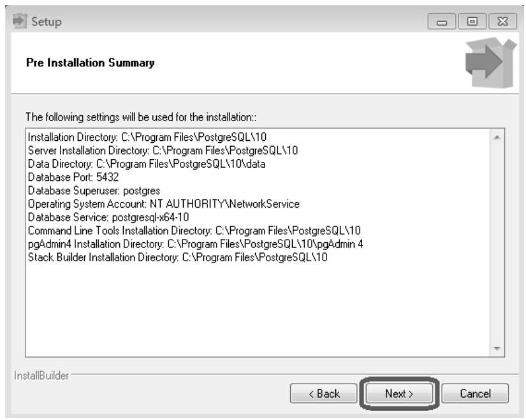Select the Stack Builder Installation Directory line
Screen dimensions: 526x420
click(x=178, y=257)
